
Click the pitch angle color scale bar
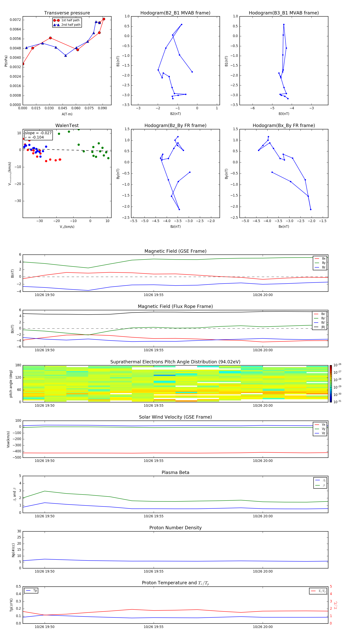[331, 384]
